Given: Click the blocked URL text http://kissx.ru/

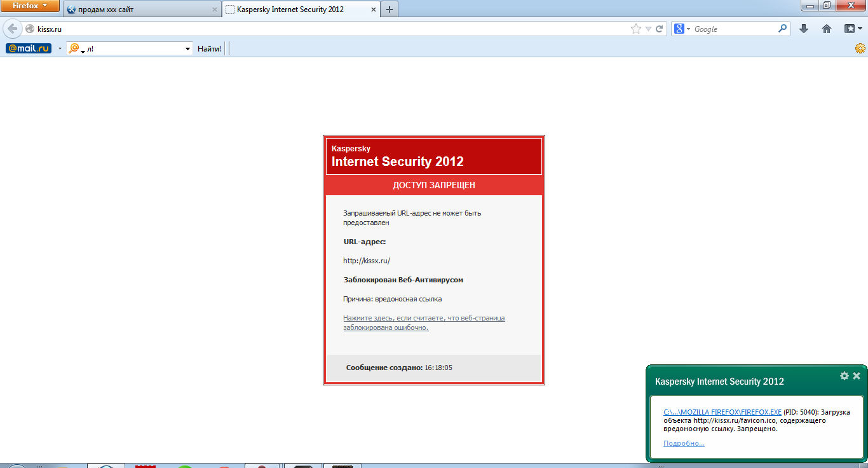Looking at the screenshot, I should click(367, 261).
